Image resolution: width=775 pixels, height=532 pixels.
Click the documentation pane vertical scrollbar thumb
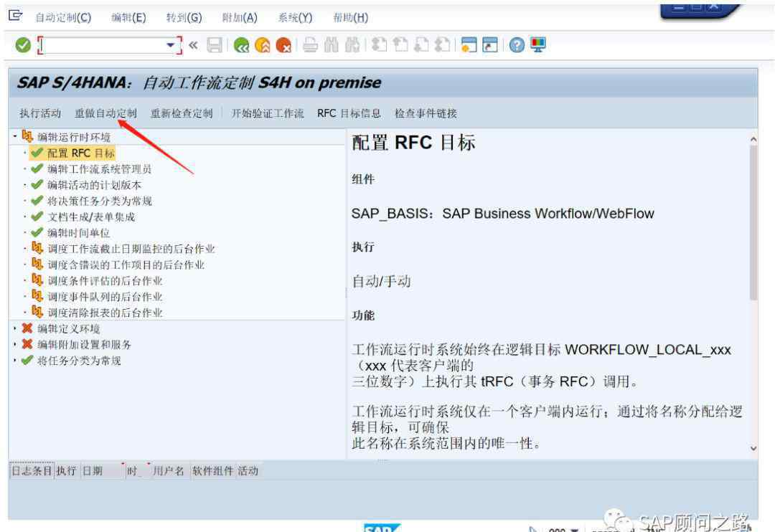tap(753, 222)
